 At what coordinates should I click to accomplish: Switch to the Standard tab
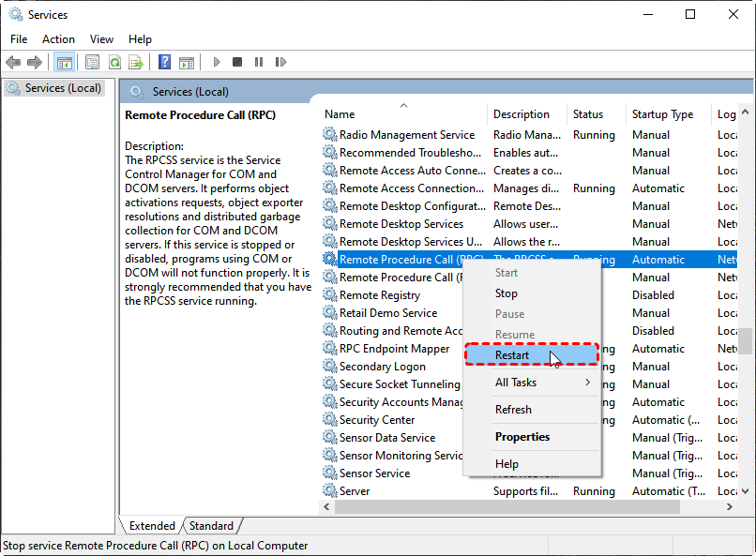click(x=211, y=526)
